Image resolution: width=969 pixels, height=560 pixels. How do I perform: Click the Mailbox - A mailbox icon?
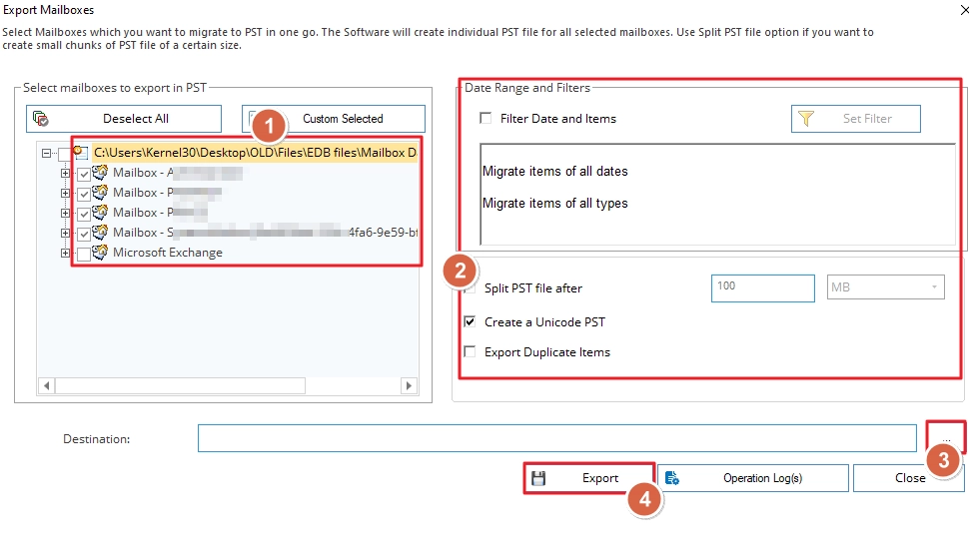point(100,172)
